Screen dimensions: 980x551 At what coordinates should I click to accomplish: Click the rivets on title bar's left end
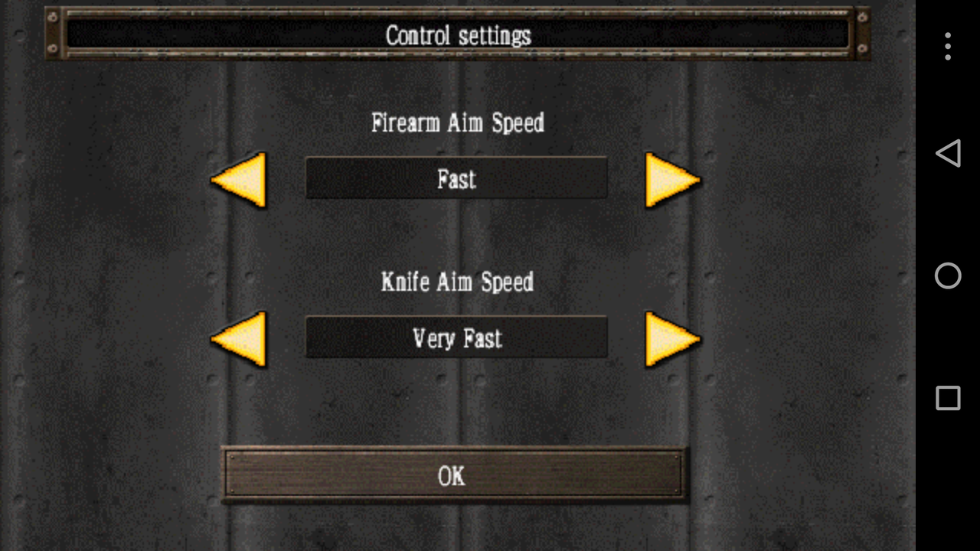pos(53,34)
